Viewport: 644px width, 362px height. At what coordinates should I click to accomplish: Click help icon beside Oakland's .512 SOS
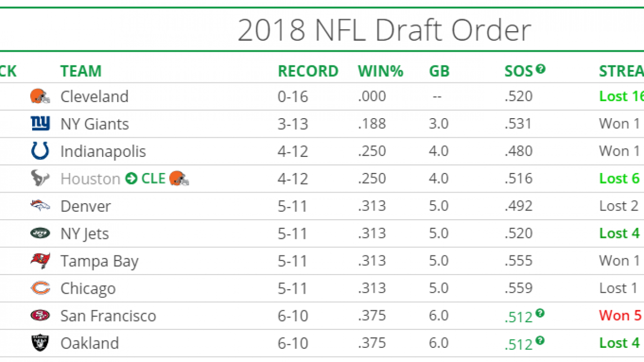pyautogui.click(x=539, y=340)
